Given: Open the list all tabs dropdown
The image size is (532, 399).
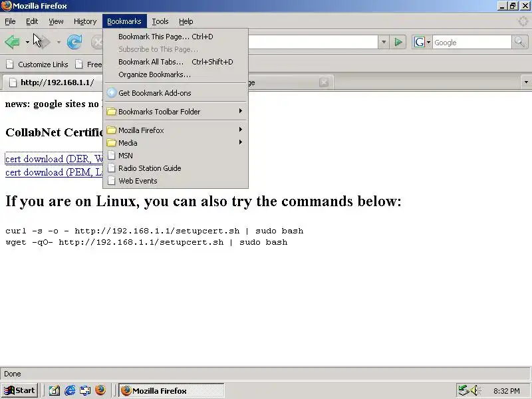Looking at the screenshot, I should (526, 82).
